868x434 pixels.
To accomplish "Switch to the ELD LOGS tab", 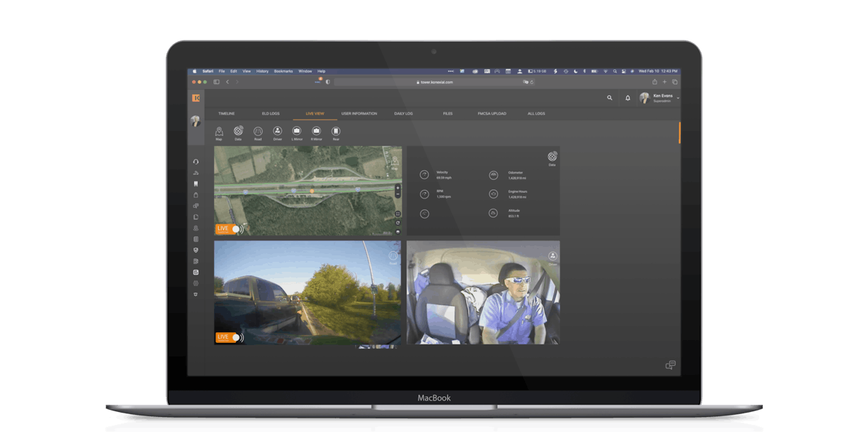I will 270,114.
